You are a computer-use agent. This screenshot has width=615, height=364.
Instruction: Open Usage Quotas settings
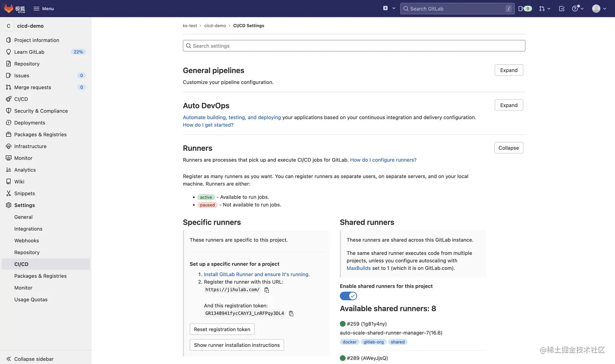click(31, 299)
